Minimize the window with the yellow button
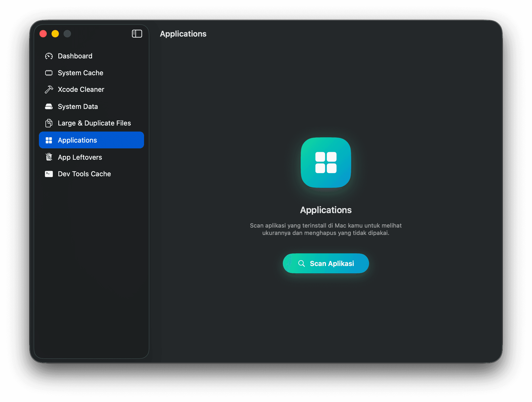The height and width of the screenshot is (402, 532). pos(55,34)
